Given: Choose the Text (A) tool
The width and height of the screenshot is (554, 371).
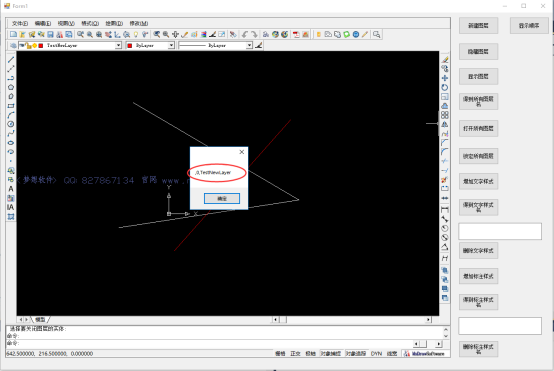Looking at the screenshot, I should tap(11, 189).
